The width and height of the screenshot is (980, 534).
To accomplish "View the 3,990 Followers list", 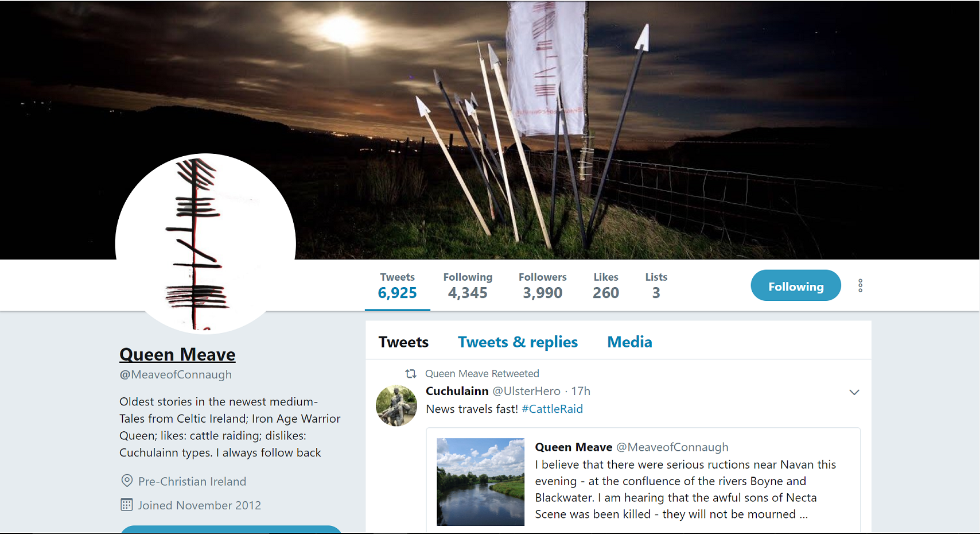I will tap(542, 286).
